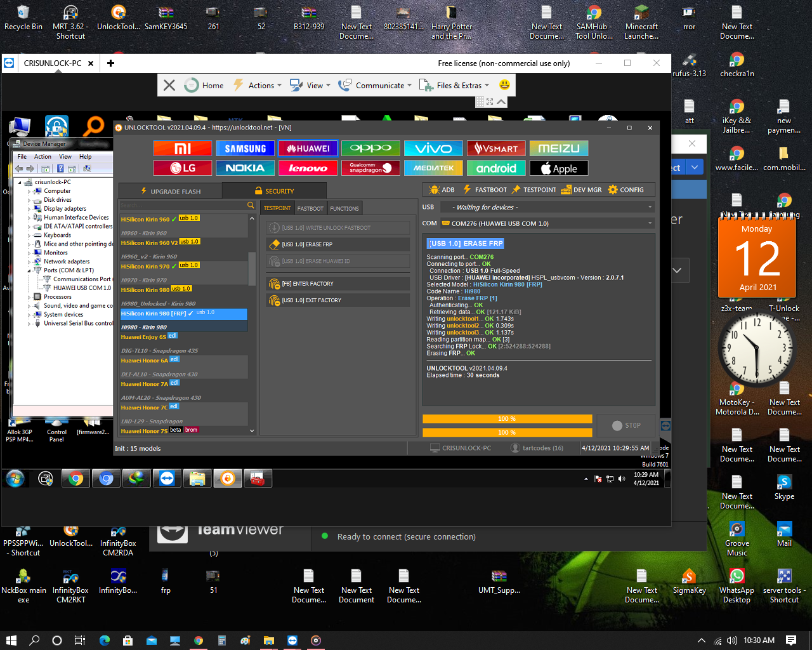Open Device Manager Action menu
The width and height of the screenshot is (812, 650).
43,157
